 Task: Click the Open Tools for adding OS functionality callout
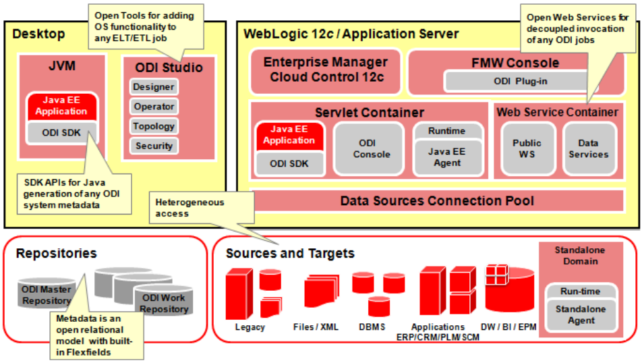146,27
